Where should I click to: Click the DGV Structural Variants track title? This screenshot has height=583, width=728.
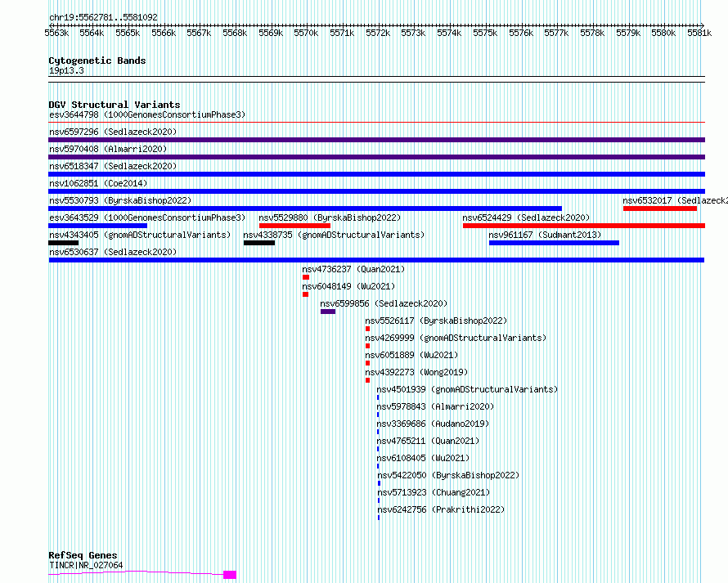coord(115,105)
